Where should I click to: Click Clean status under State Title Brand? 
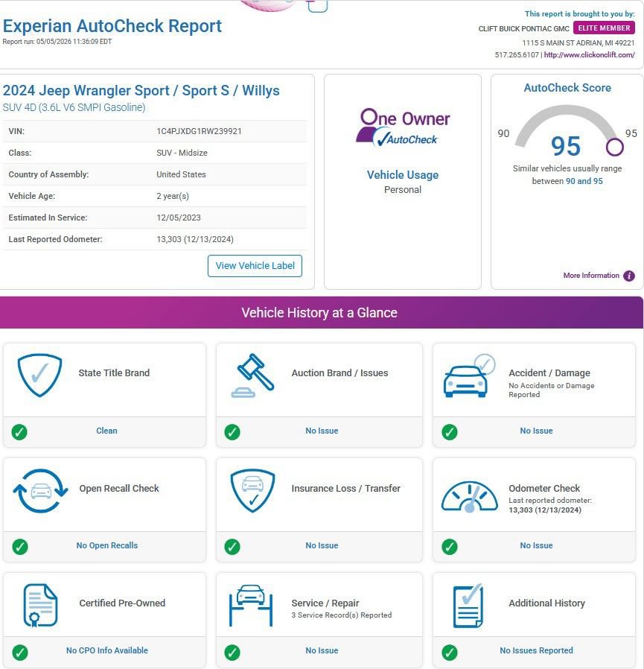pyautogui.click(x=106, y=431)
